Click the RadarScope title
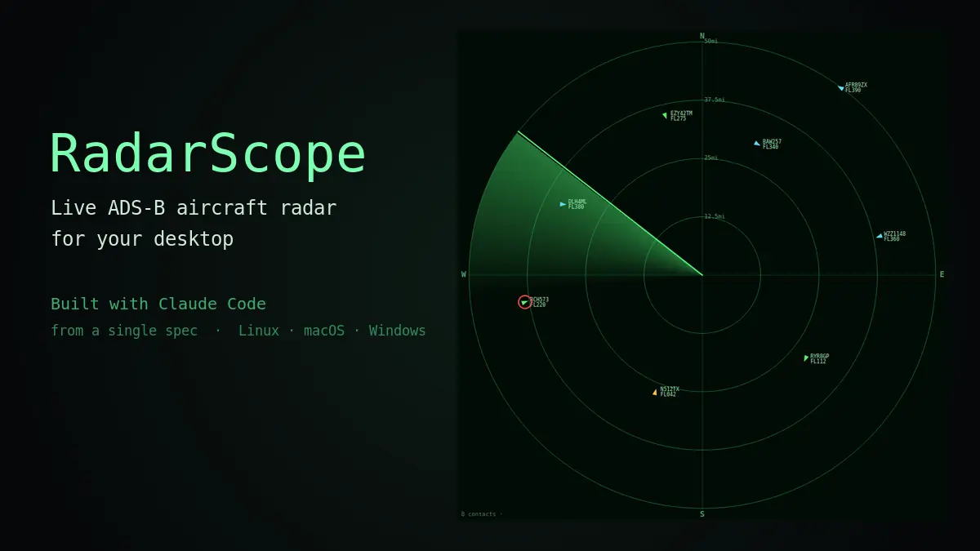Viewport: 980px width, 551px height. coord(208,153)
